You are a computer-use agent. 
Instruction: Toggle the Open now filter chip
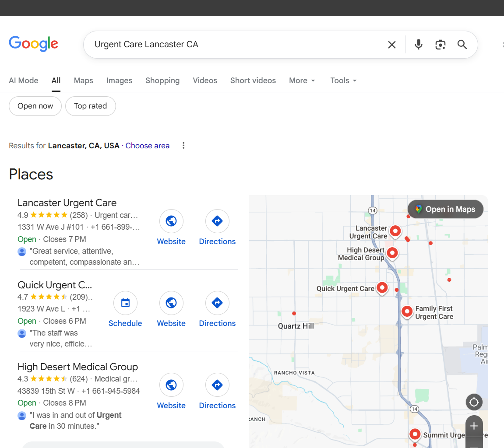point(35,106)
